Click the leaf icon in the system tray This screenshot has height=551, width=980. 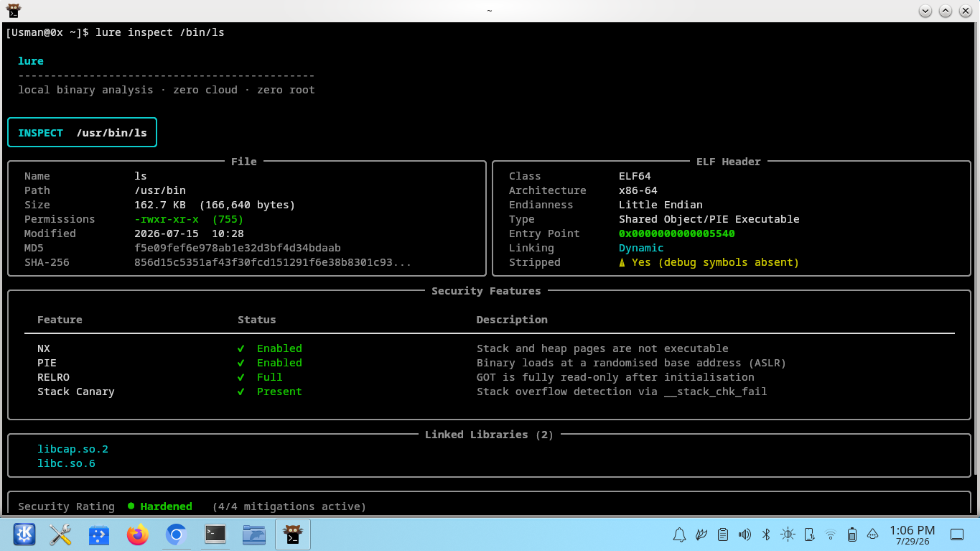701,534
